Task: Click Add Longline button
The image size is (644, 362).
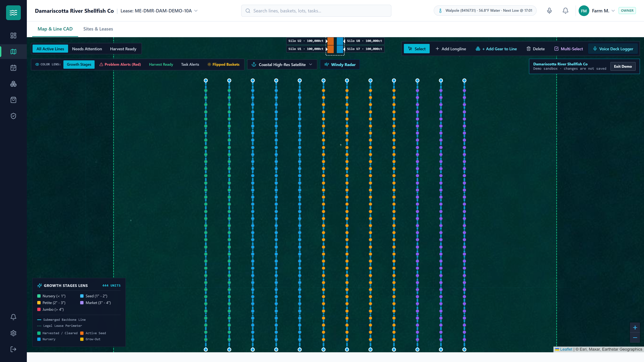Action: coord(451,49)
